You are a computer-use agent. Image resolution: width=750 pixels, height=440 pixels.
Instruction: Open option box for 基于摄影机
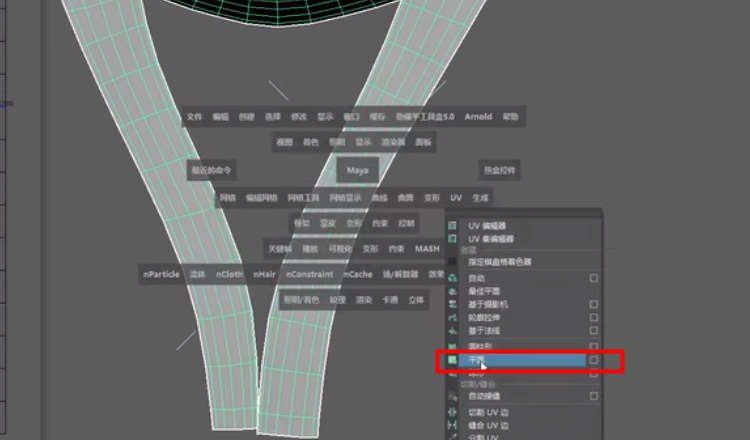(593, 304)
